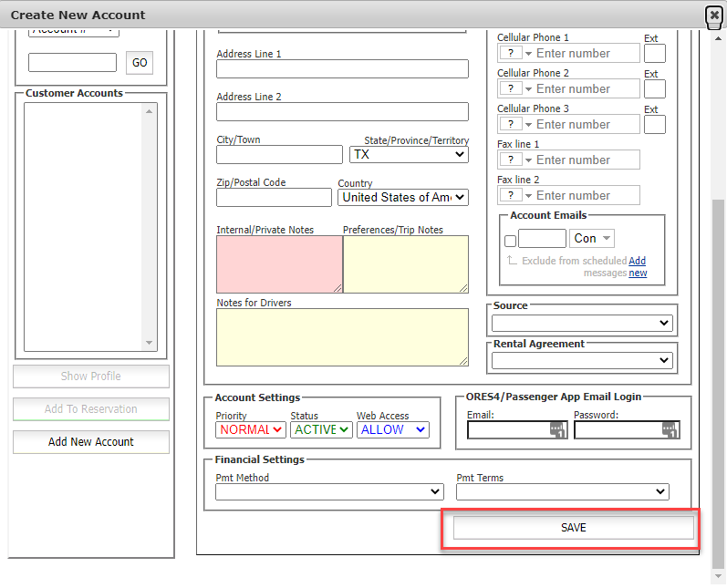Open the Cellular Phone 1 country flag selector
Image resolution: width=727 pixels, height=588 pixels.
515,53
